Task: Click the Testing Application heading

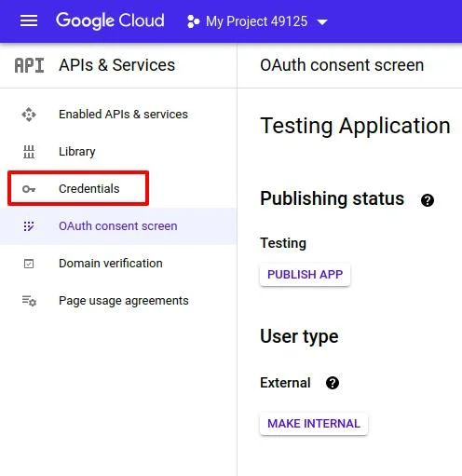Action: coord(355,126)
